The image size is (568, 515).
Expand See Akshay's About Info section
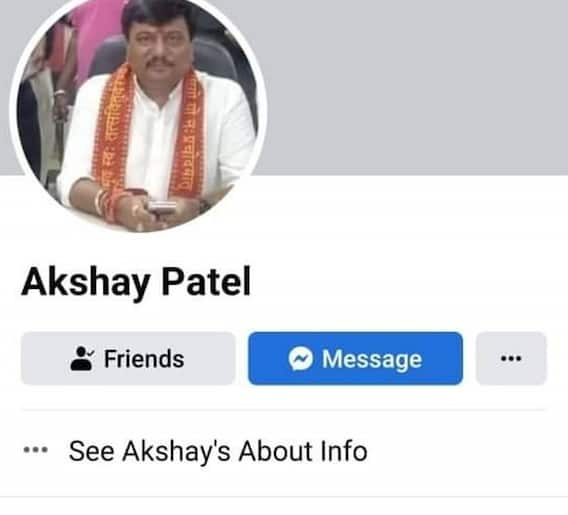(x=284, y=451)
